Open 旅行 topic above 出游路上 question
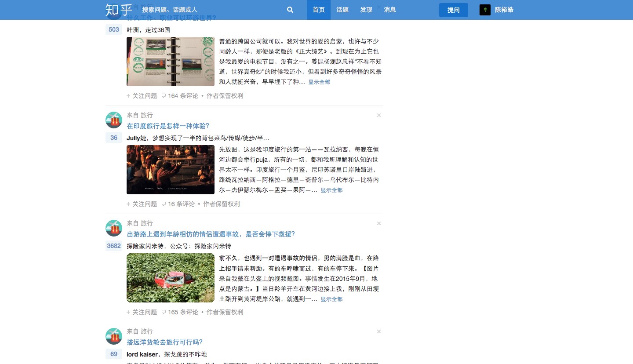The image size is (633, 364). point(147,223)
